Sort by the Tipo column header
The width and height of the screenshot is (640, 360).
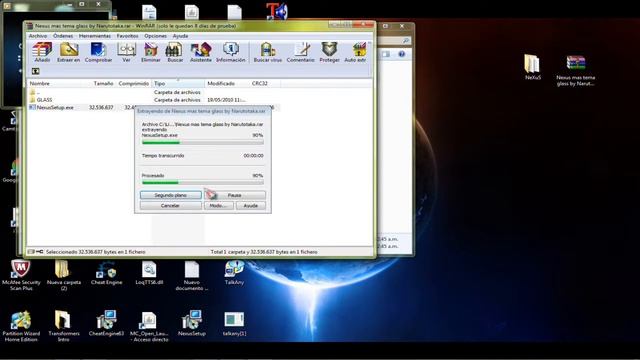[178, 83]
